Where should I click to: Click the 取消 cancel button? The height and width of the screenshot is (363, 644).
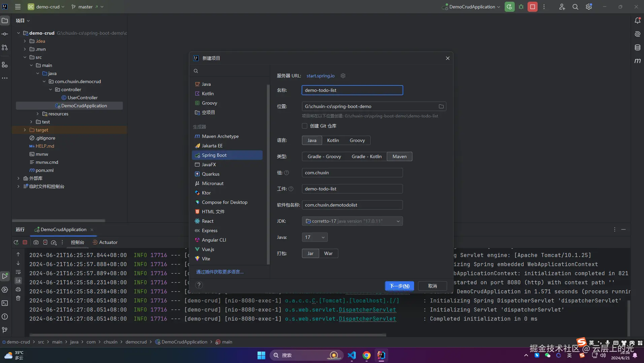[432, 286]
